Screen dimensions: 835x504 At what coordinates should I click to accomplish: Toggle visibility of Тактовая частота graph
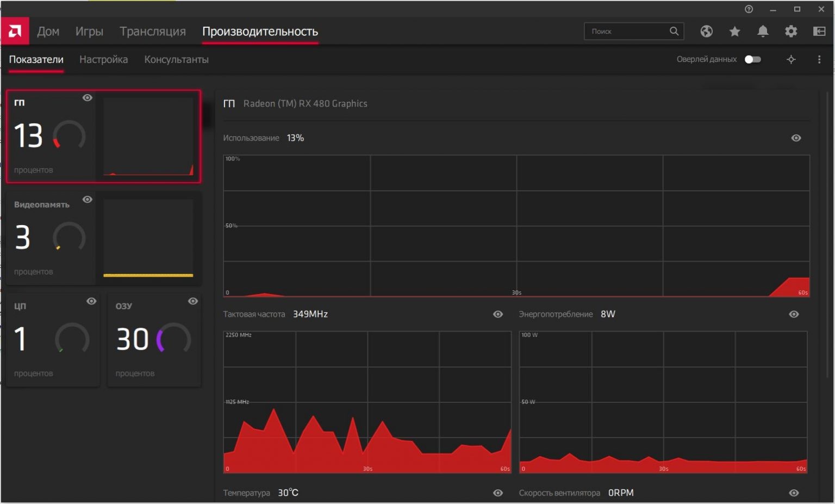tap(497, 314)
